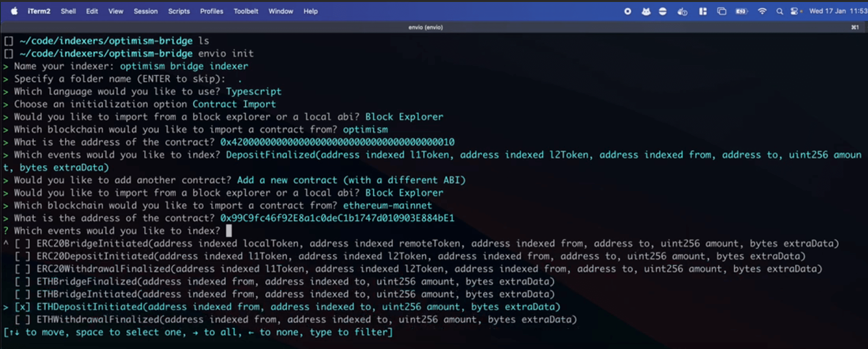Image resolution: width=868 pixels, height=349 pixels.
Task: Toggle ERC20BridgeInitiated event checkbox
Action: pyautogui.click(x=23, y=244)
